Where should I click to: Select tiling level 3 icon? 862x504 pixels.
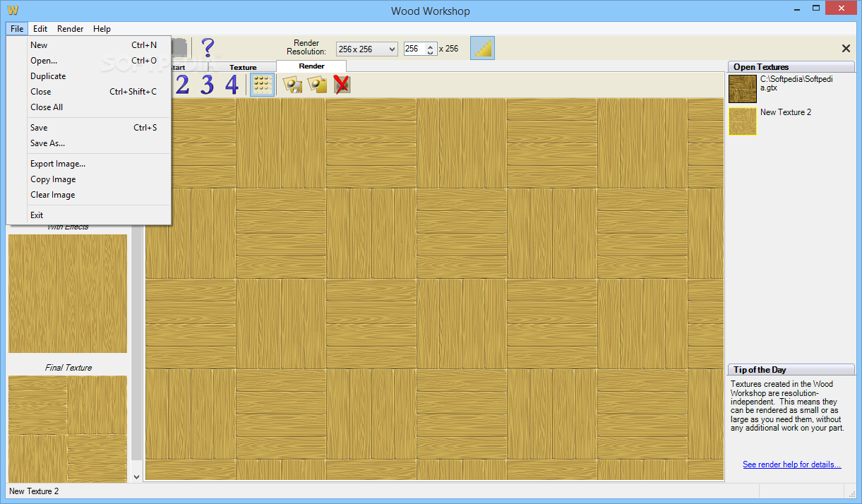click(x=207, y=85)
